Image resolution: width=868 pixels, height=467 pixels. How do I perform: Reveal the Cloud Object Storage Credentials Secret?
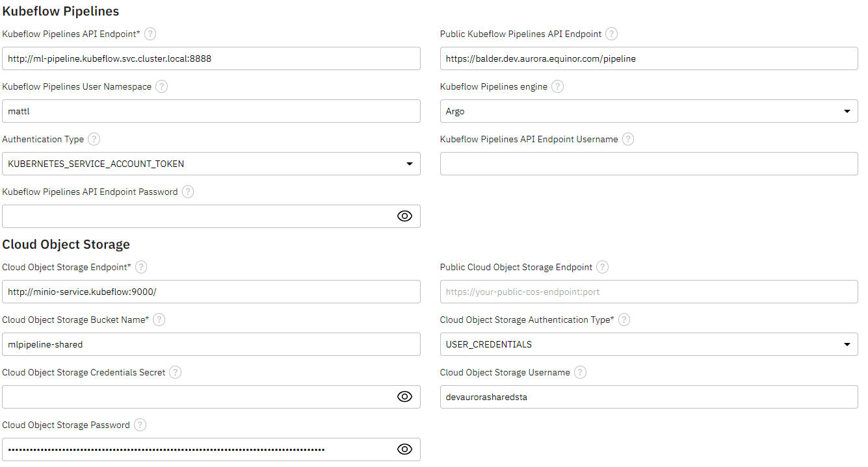404,397
